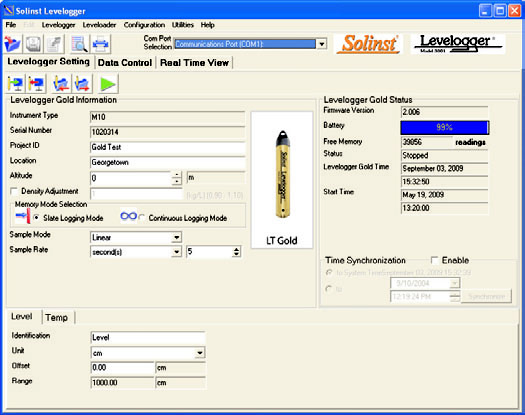Open the Com Port Selection dropdown
This screenshot has width=525, height=415.
(x=322, y=44)
